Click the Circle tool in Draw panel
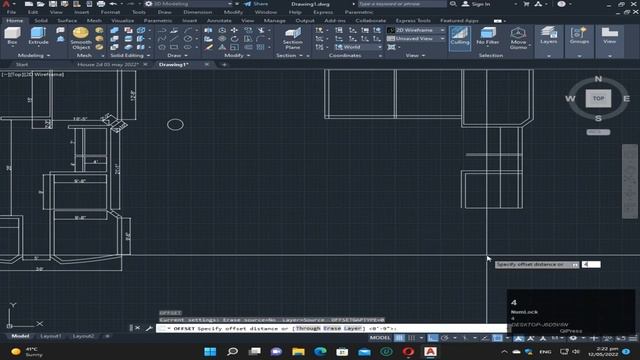 [188, 39]
